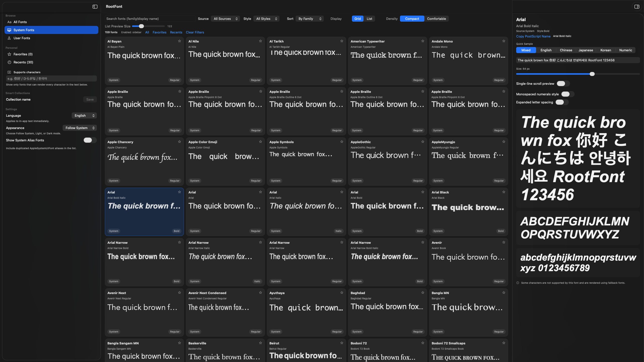Viewport: 644px width, 362px height.
Task: Star the Apple Color Emoji card
Action: click(260, 142)
